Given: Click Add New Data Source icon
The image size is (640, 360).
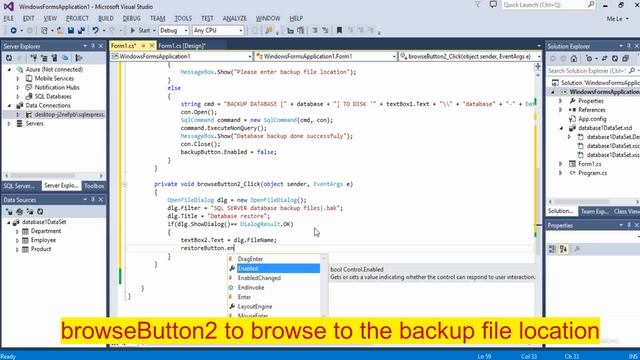Looking at the screenshot, I should (9, 212).
